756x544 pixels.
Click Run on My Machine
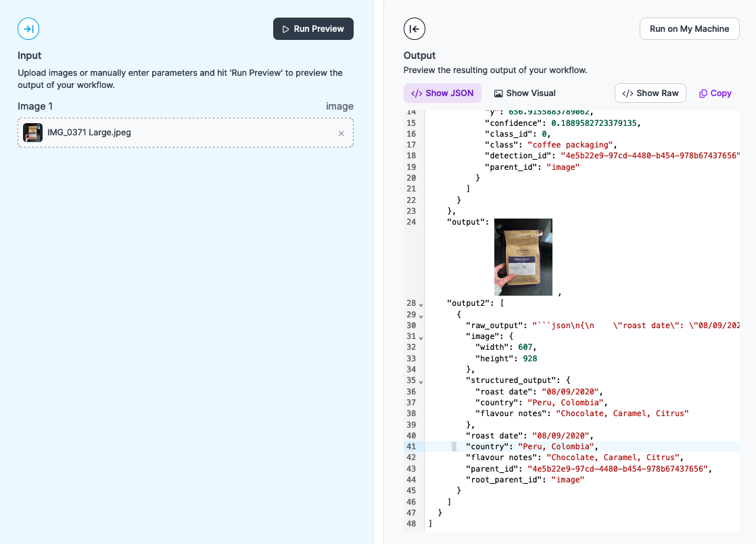pyautogui.click(x=689, y=29)
